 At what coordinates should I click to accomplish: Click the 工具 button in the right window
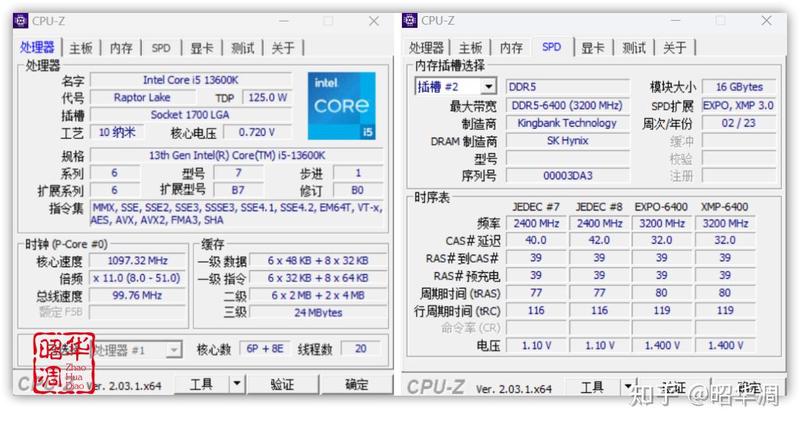(x=592, y=387)
